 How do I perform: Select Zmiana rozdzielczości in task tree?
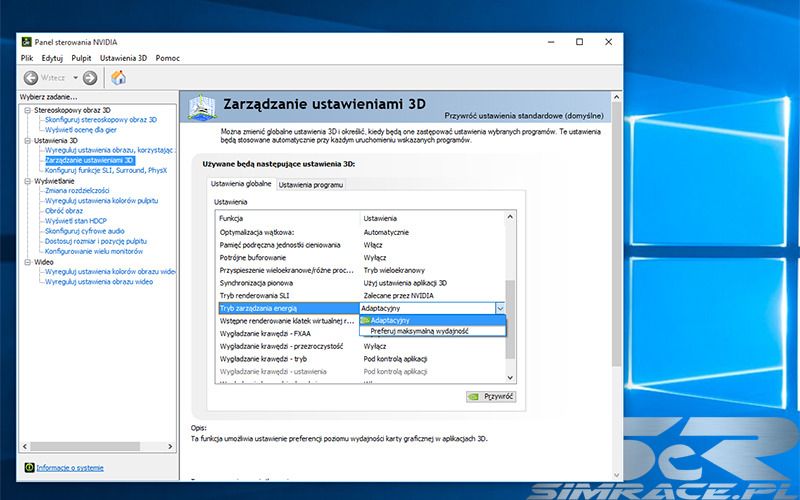77,191
